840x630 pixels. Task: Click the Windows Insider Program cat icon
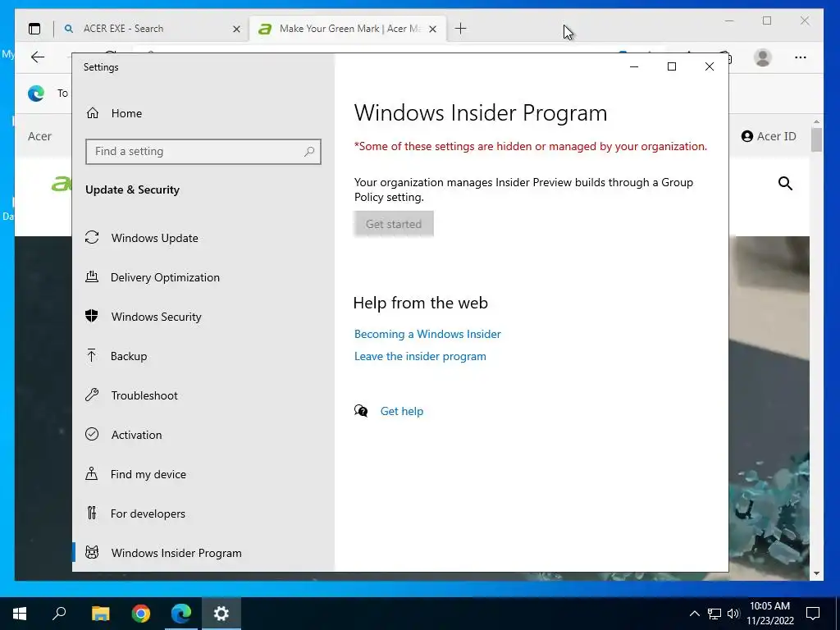[92, 552]
